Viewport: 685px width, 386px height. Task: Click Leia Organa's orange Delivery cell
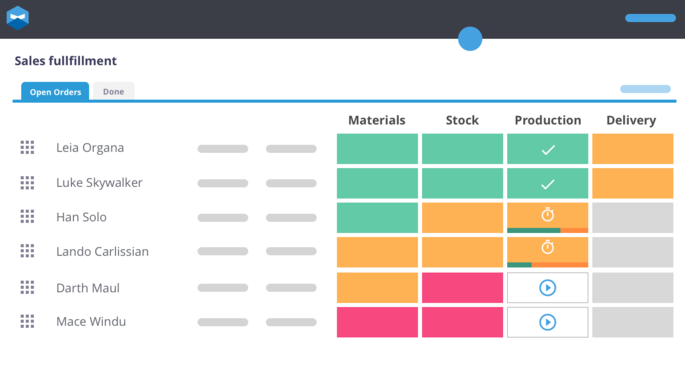[x=633, y=149]
